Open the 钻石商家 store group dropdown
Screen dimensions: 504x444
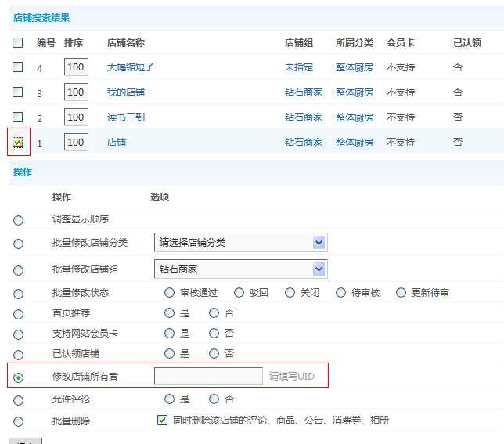point(241,269)
